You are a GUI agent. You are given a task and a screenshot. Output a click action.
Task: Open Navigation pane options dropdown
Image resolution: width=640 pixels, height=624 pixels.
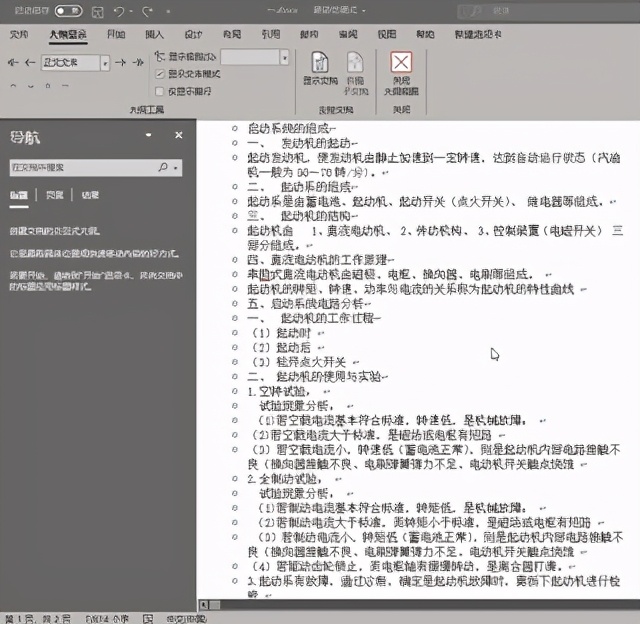coord(149,135)
